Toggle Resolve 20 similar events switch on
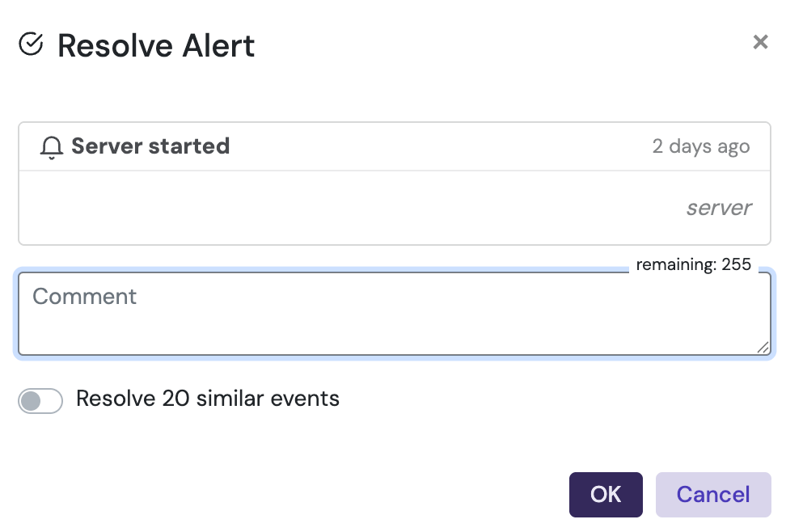Image resolution: width=786 pixels, height=532 pixels. (x=40, y=400)
